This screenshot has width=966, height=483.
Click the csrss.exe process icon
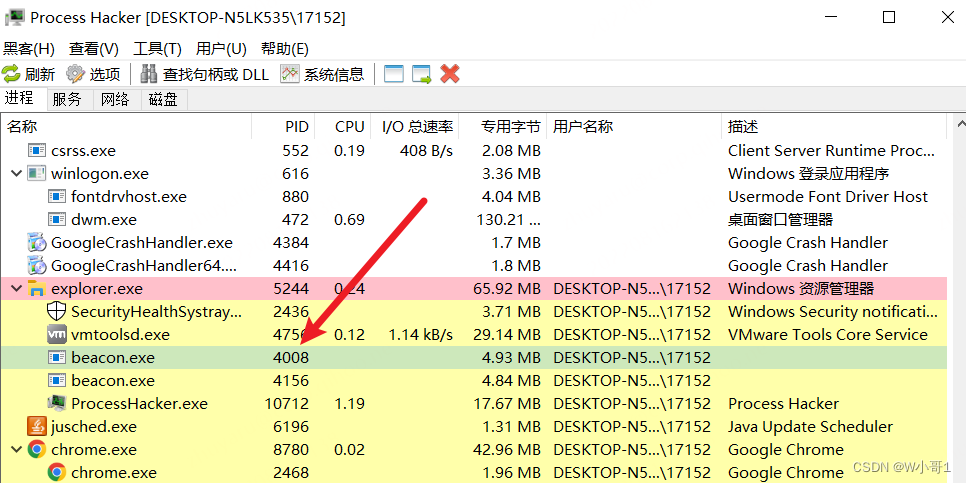[37, 150]
